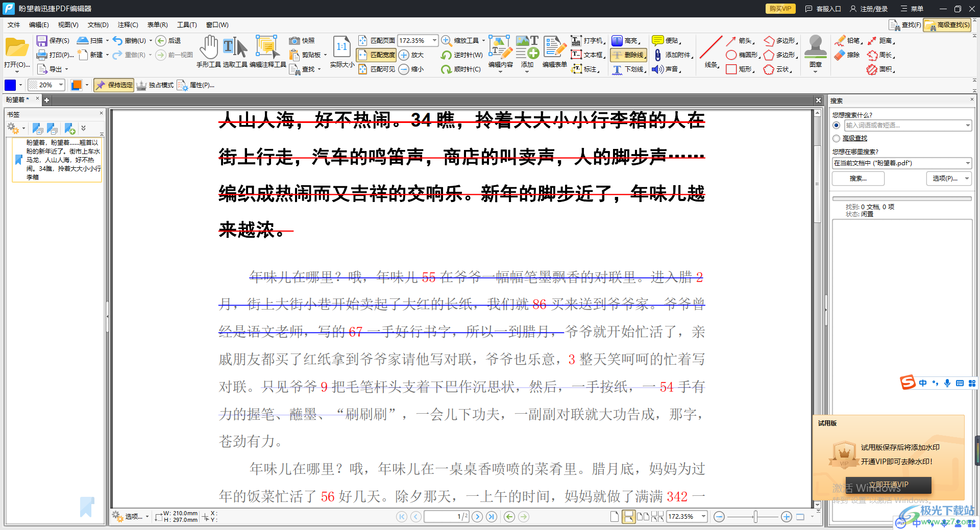The width and height of the screenshot is (980, 530).
Task: Rotate counterclockwise with 逆时针(W)
Action: point(462,55)
